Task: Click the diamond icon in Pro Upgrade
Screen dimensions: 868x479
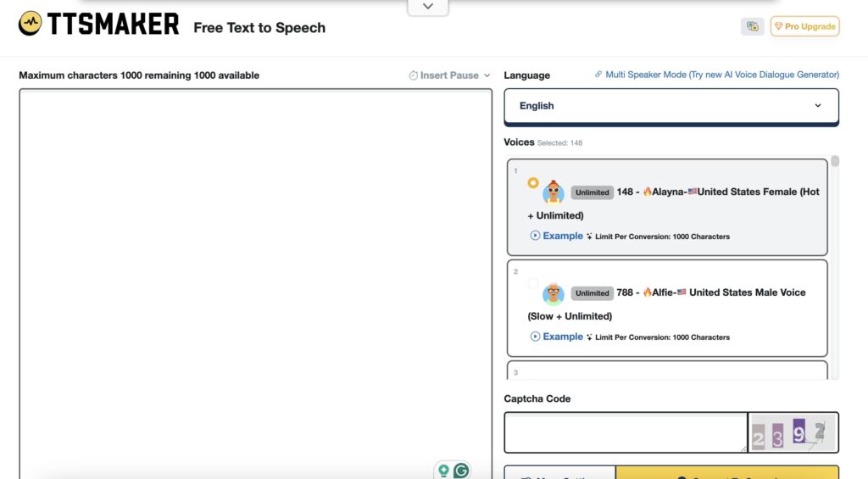Action: pos(778,26)
